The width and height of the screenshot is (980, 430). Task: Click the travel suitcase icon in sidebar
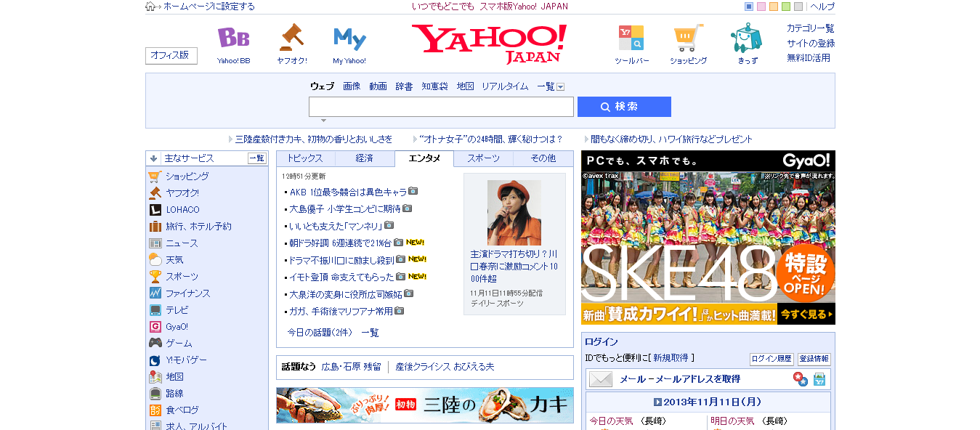pos(155,227)
